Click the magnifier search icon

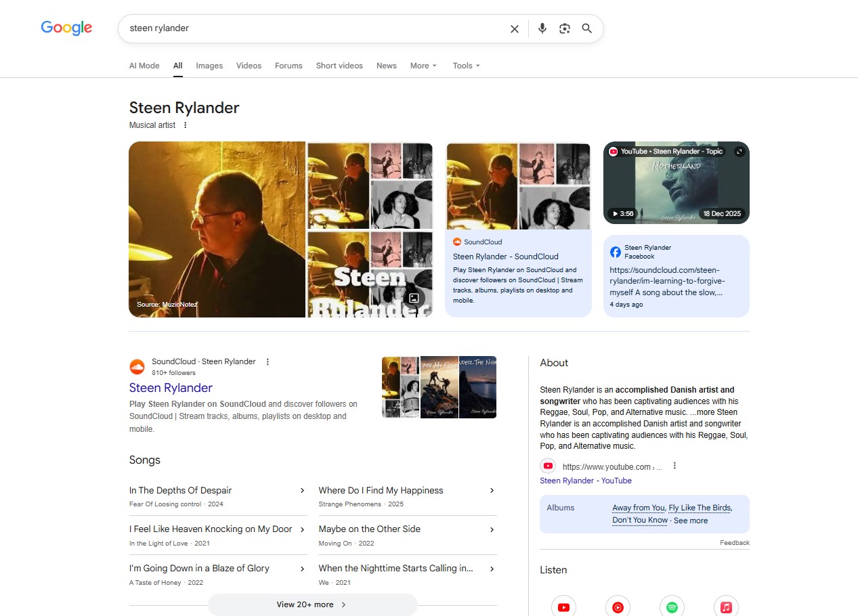[x=587, y=28]
